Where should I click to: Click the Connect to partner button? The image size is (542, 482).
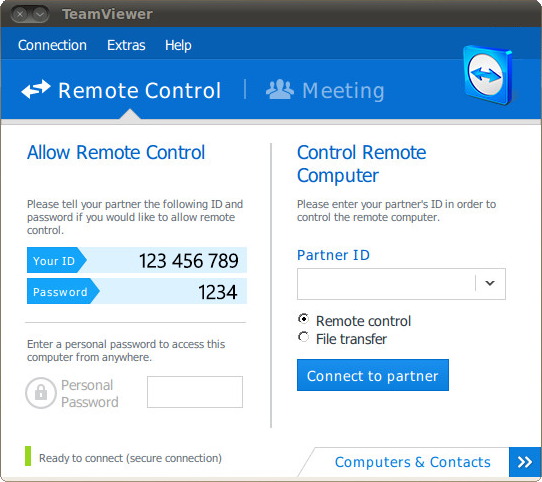point(373,375)
